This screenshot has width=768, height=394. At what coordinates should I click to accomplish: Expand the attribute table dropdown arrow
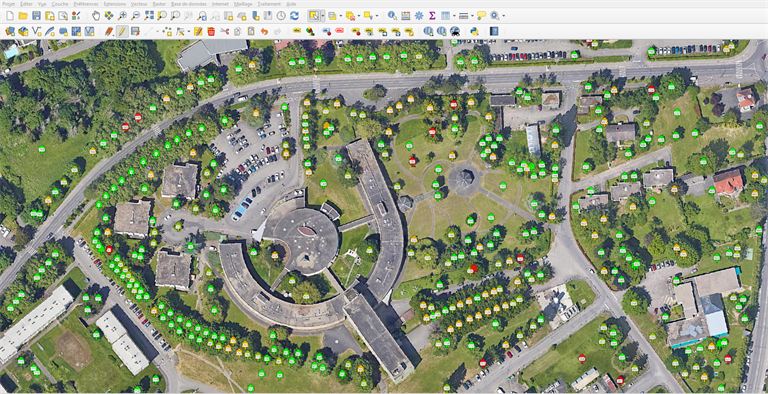click(x=454, y=16)
